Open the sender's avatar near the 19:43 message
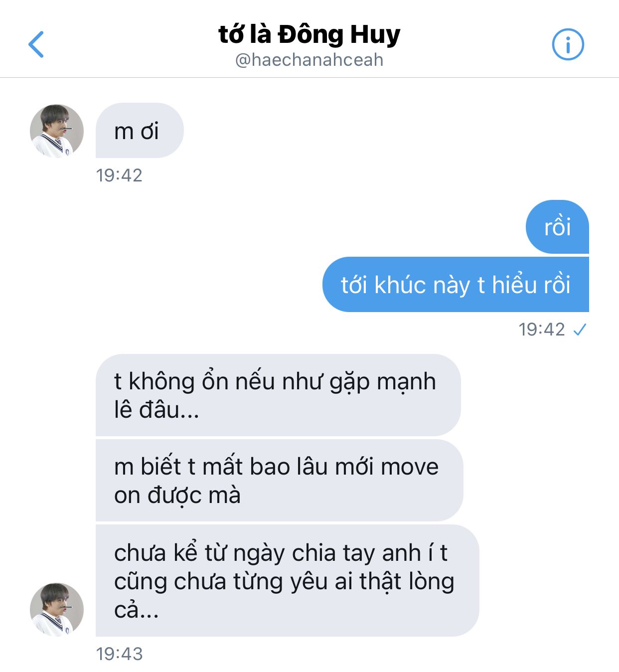 [57, 609]
